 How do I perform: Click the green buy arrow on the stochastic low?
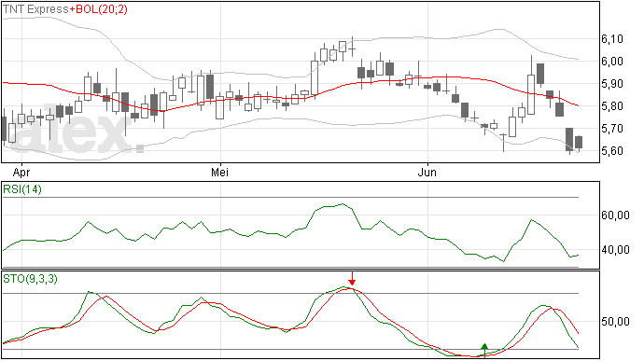point(484,350)
